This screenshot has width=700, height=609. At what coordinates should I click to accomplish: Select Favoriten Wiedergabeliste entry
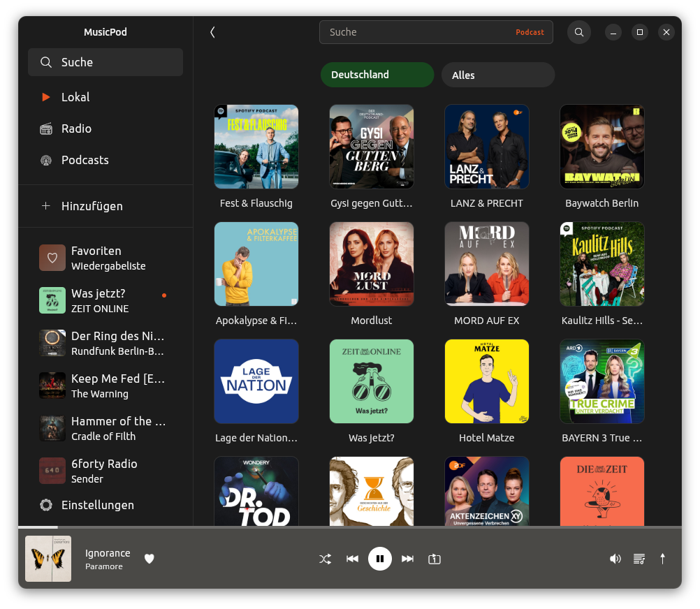click(105, 258)
